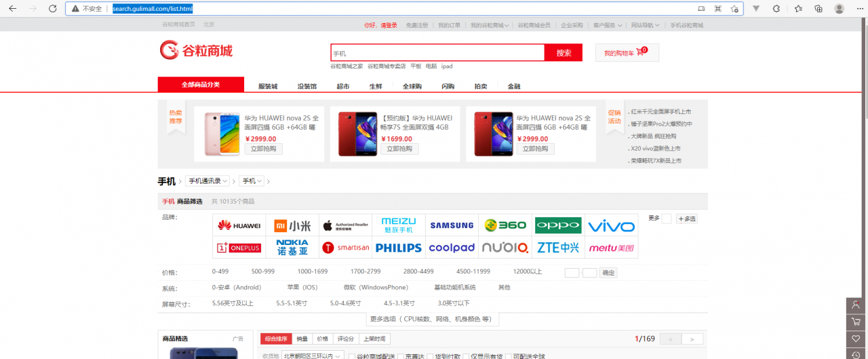Check the 仅显示有货 checkbox
The image size is (868, 359).
point(465,356)
